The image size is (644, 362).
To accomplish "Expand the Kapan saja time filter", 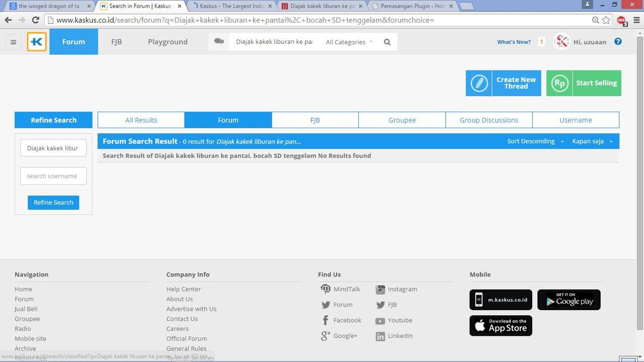I will [592, 141].
